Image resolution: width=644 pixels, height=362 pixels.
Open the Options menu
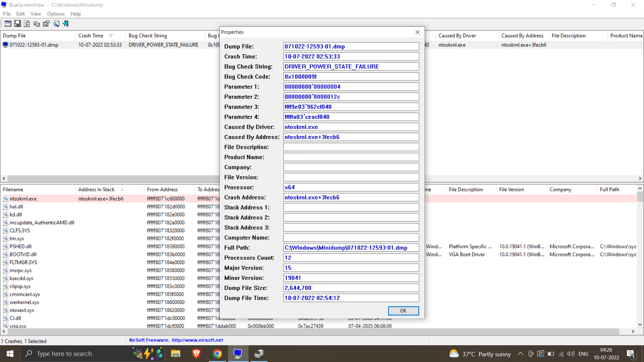[x=56, y=14]
